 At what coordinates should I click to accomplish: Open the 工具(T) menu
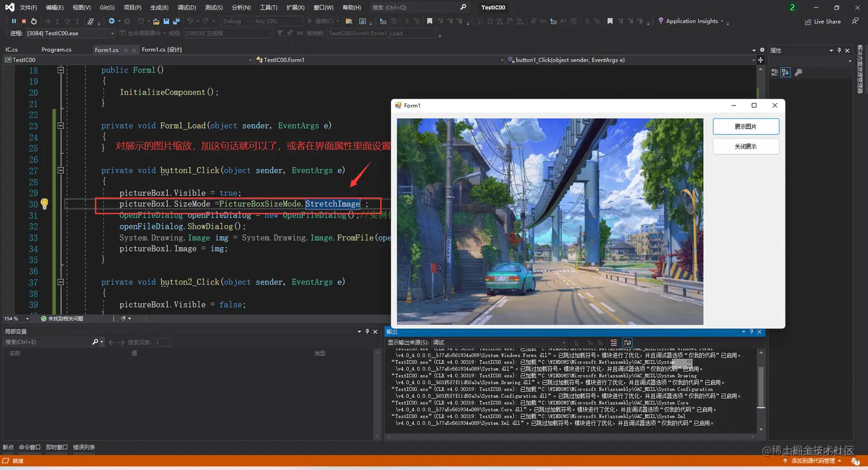[268, 7]
